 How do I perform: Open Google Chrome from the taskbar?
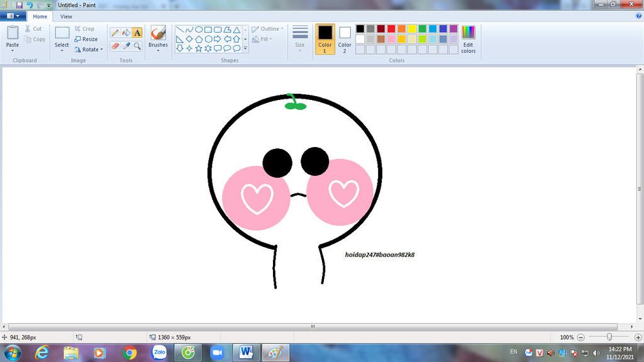tap(130, 353)
